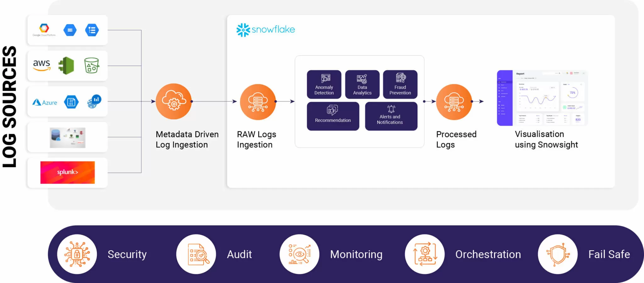Click the green AWS S3 bucket icon

pyautogui.click(x=92, y=65)
